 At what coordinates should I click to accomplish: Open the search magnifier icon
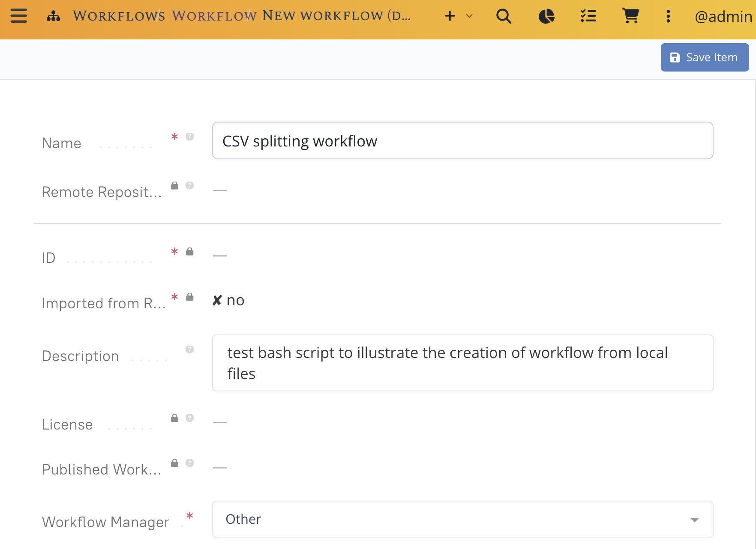pos(504,16)
